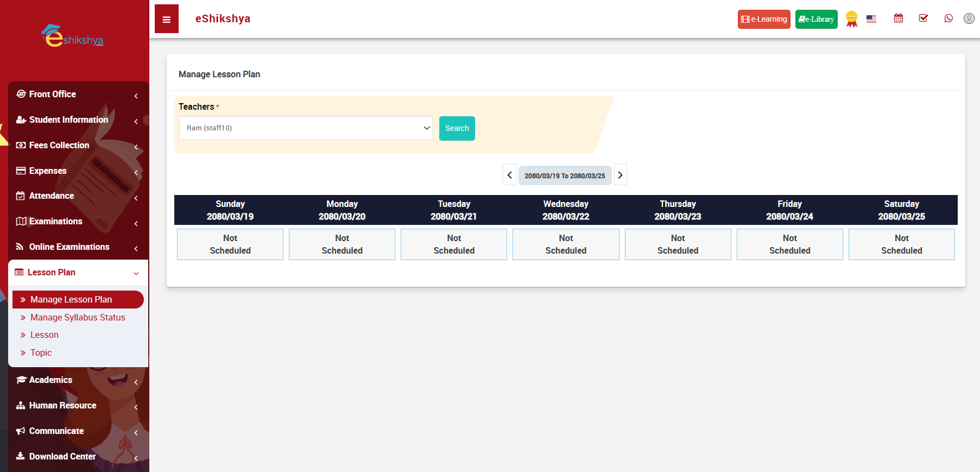Click the user profile avatar icon

969,18
